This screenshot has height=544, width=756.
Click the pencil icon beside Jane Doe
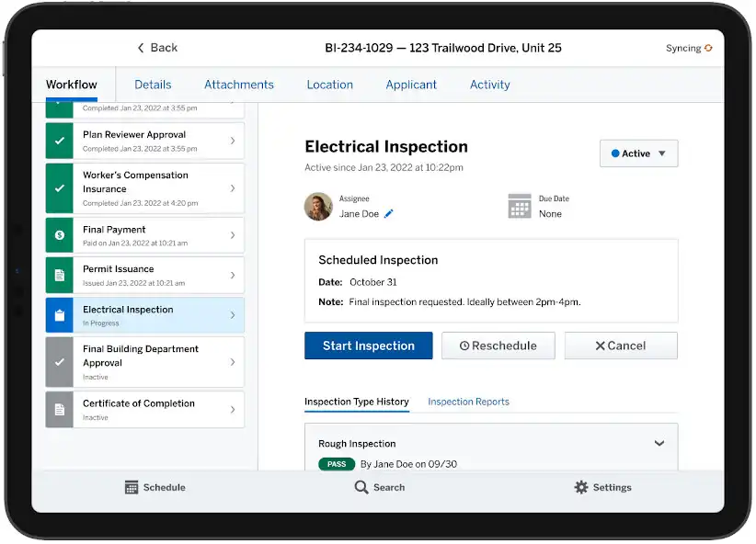[389, 214]
